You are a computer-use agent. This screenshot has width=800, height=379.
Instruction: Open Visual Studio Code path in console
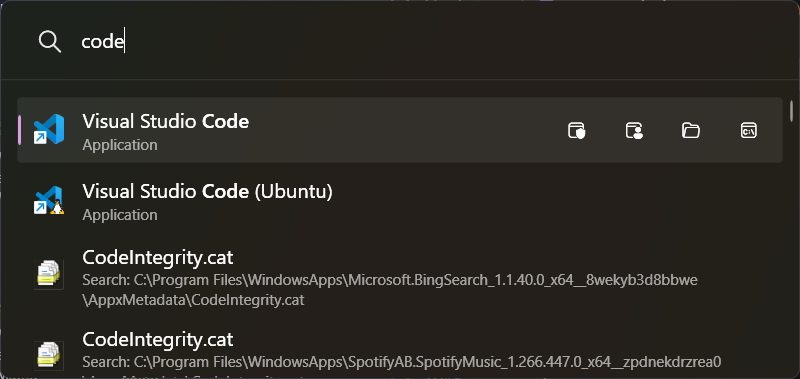(748, 131)
